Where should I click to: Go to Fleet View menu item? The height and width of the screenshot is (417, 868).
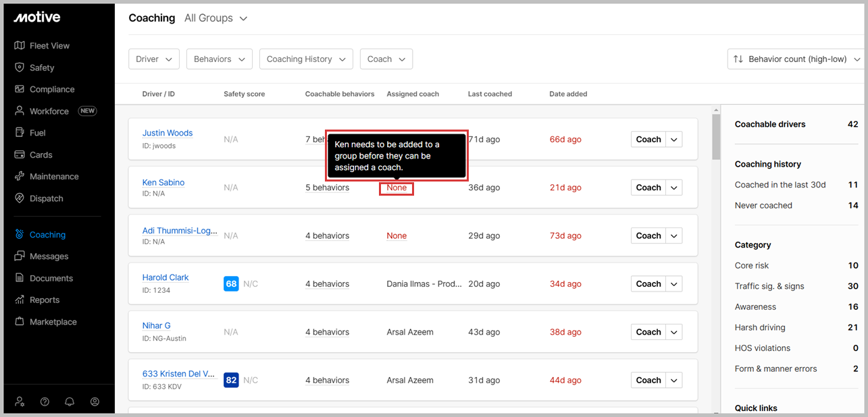click(49, 46)
